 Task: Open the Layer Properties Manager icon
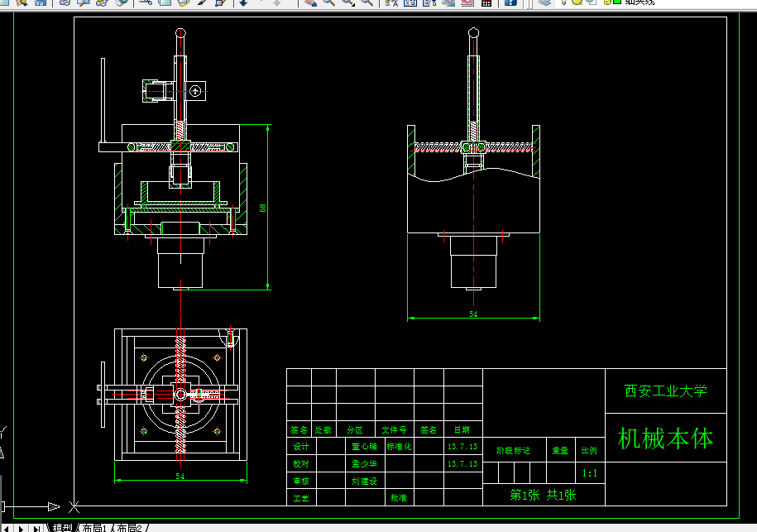pyautogui.click(x=544, y=2)
